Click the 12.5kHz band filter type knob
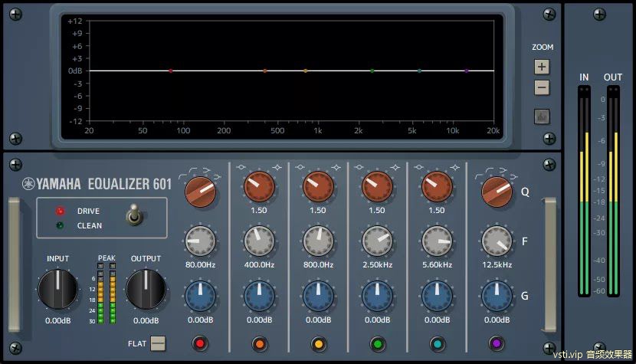Screen dimensions: 636x364 coord(497,192)
